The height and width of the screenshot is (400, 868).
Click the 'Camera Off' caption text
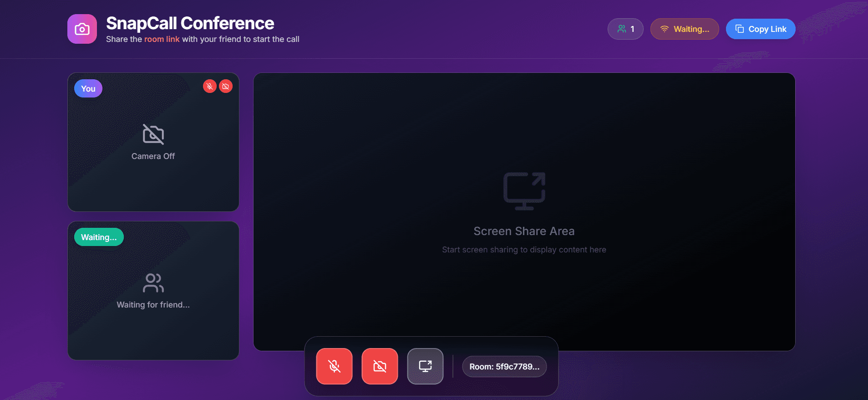pyautogui.click(x=153, y=156)
